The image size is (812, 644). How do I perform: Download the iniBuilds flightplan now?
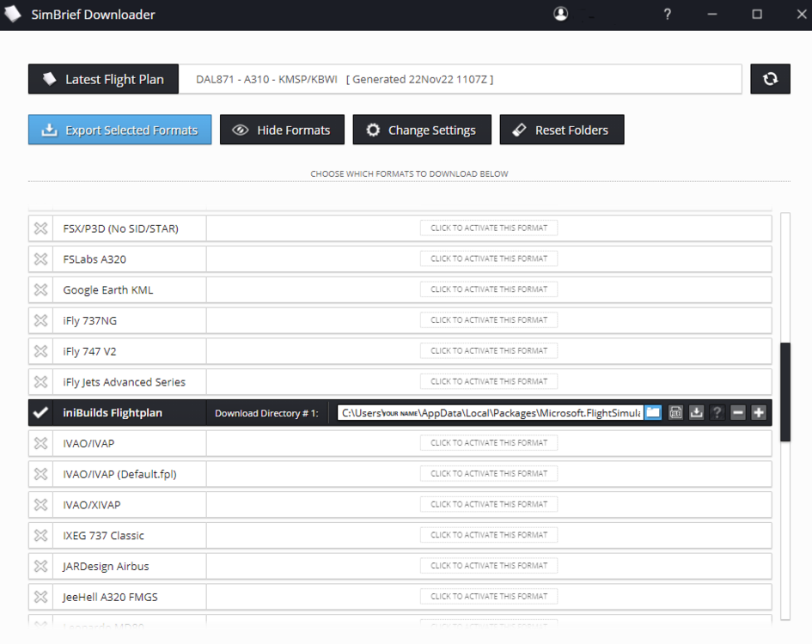[697, 412]
